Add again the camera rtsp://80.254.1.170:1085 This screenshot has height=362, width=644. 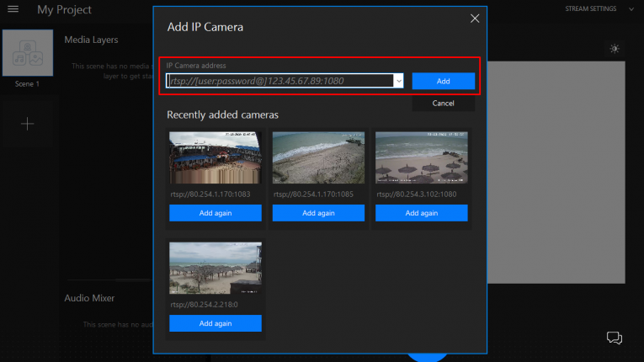(x=318, y=213)
